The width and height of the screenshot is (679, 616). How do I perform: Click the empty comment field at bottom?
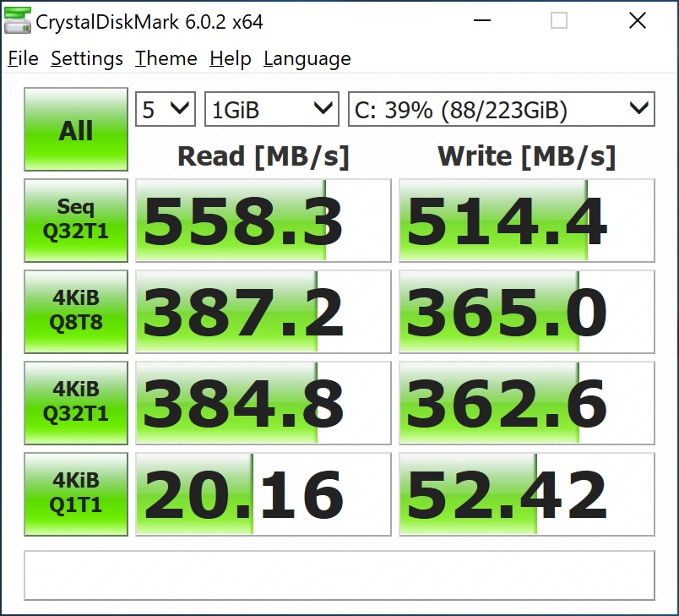click(339, 575)
